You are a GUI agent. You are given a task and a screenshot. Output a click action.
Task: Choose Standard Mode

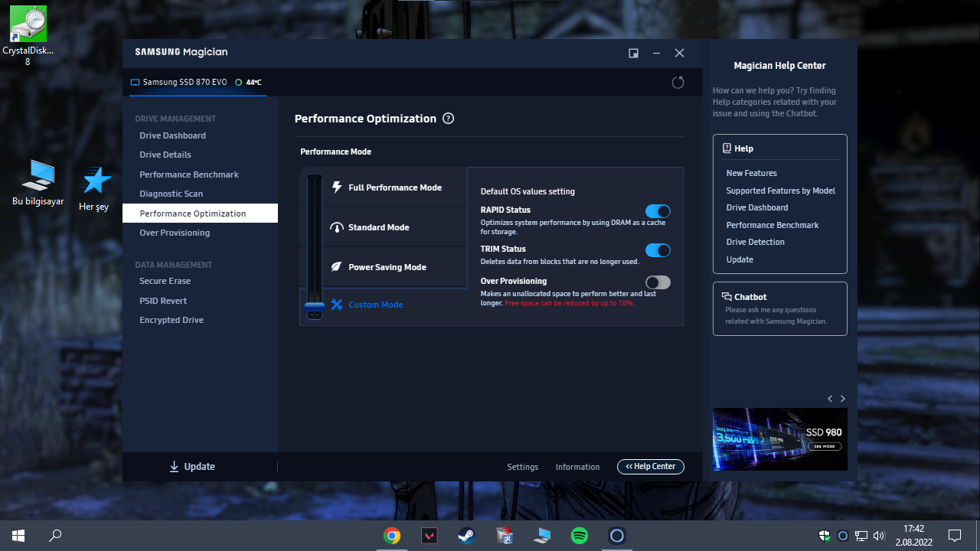[x=395, y=227]
